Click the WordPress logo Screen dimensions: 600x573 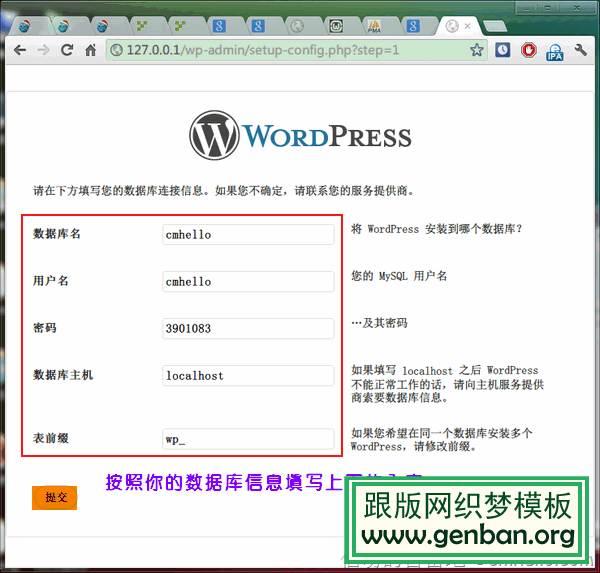pyautogui.click(x=300, y=135)
